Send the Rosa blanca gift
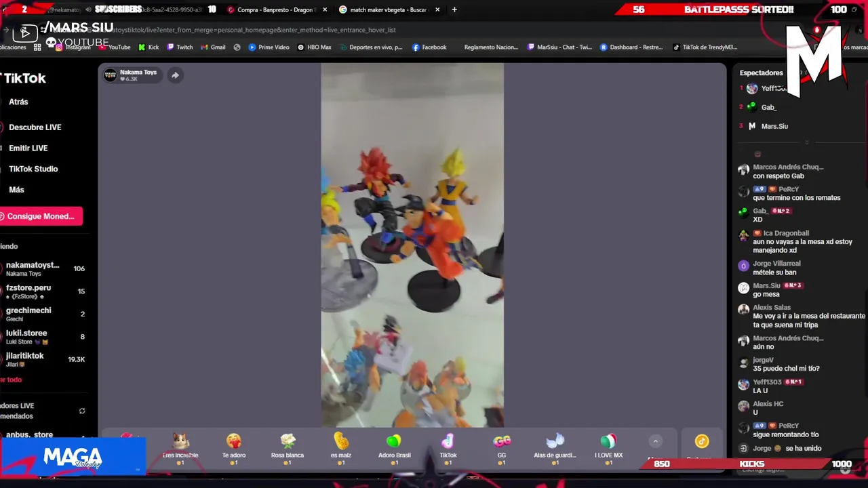The image size is (868, 488). [x=288, y=448]
